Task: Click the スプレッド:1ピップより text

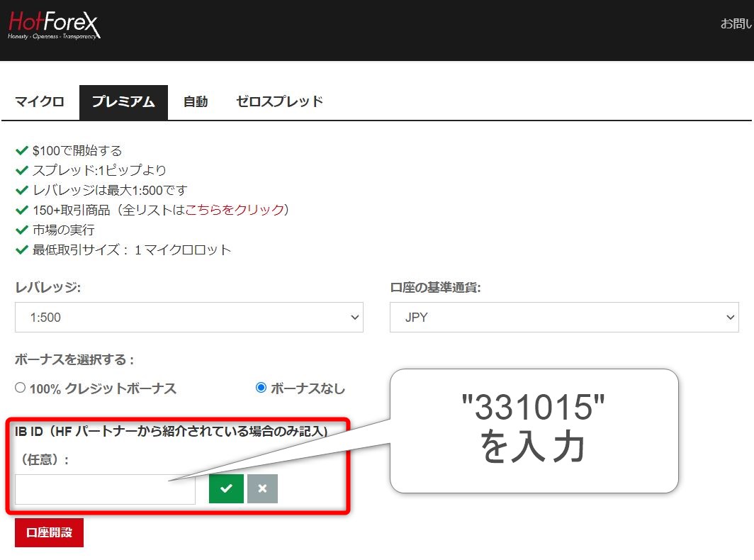Action: (99, 170)
